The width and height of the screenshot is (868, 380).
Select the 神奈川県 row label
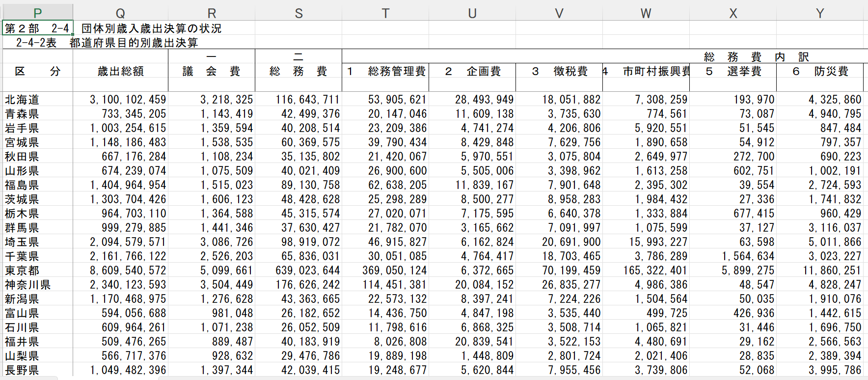[x=37, y=285]
